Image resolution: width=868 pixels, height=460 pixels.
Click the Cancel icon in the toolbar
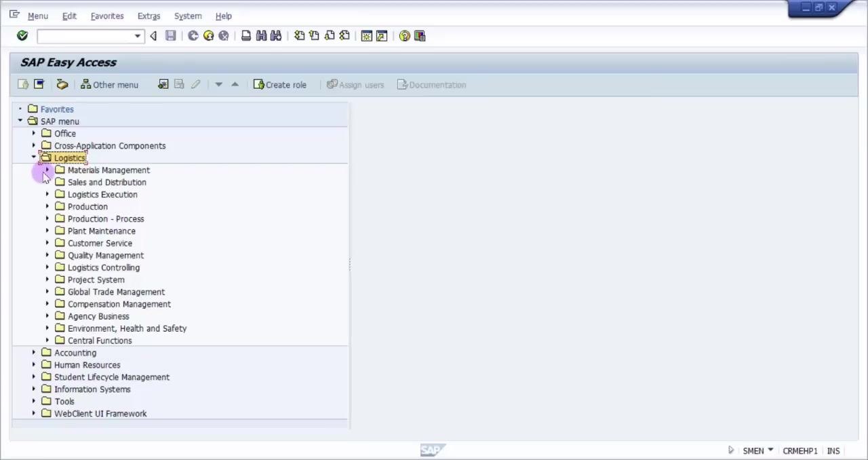(x=223, y=36)
